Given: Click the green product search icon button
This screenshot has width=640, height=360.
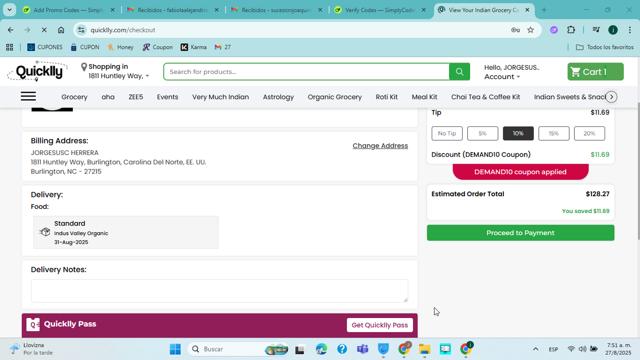Looking at the screenshot, I should point(459,72).
